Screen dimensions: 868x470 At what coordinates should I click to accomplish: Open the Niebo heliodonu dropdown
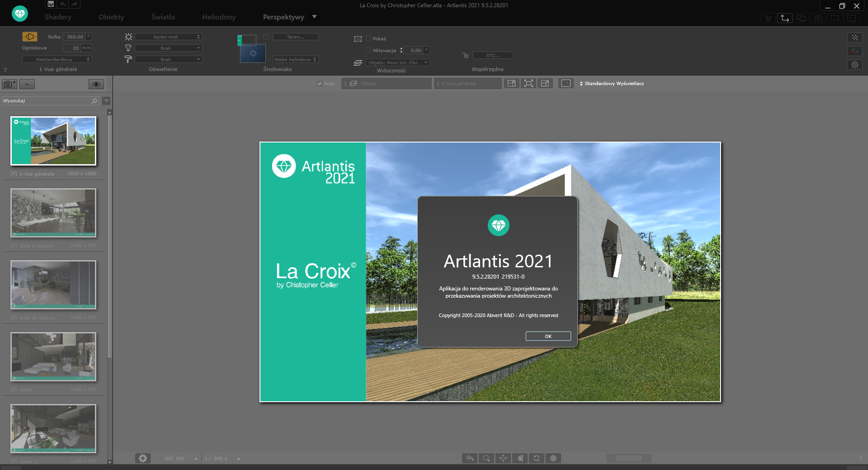(x=296, y=59)
